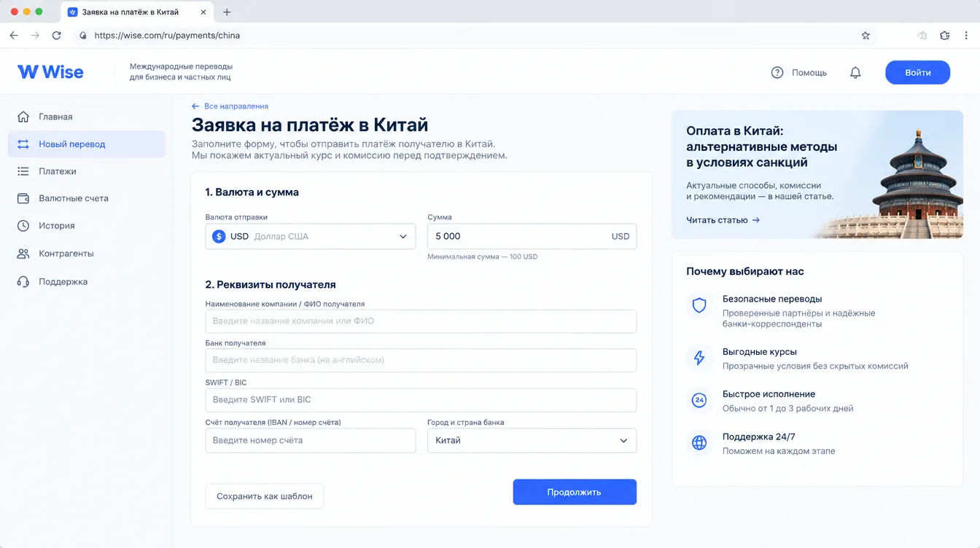Click the Wise logo
The height and width of the screenshot is (548, 980).
[50, 72]
